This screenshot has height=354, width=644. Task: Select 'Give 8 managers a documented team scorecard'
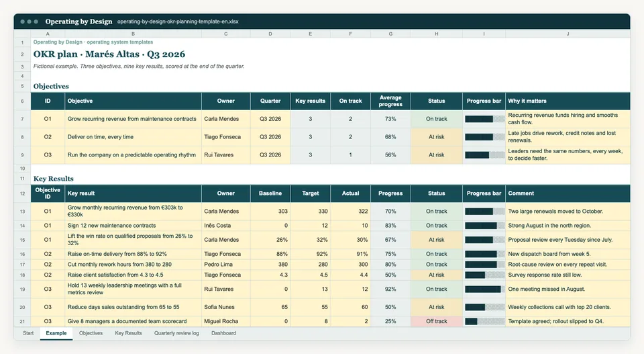pos(133,321)
